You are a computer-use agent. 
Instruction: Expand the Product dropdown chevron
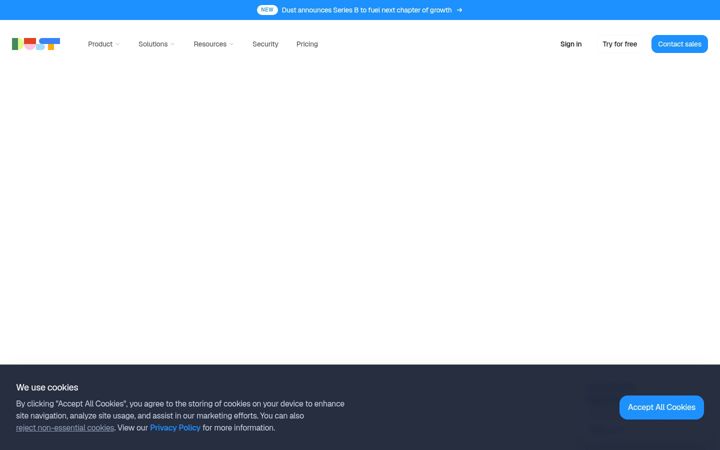pos(118,45)
